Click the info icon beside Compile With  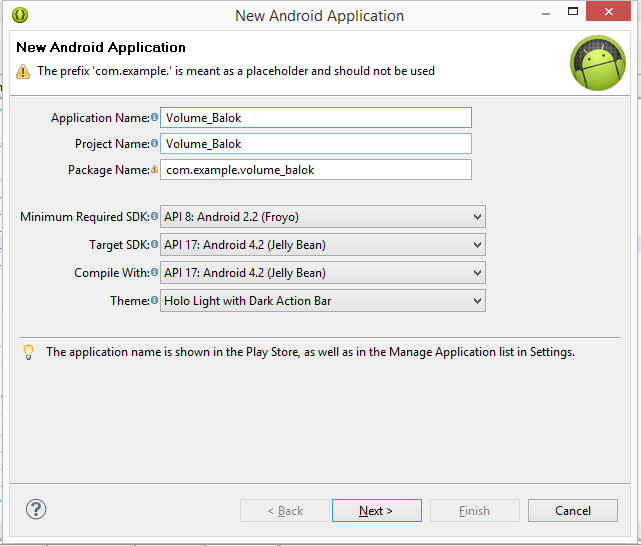pyautogui.click(x=154, y=272)
